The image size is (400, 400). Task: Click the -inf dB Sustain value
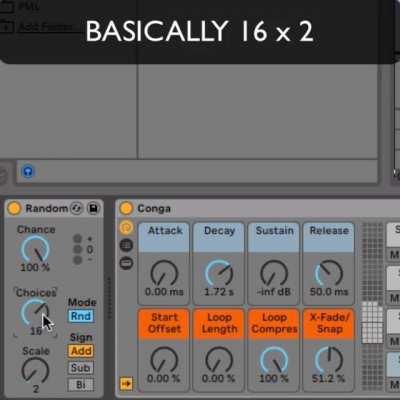coord(274,292)
